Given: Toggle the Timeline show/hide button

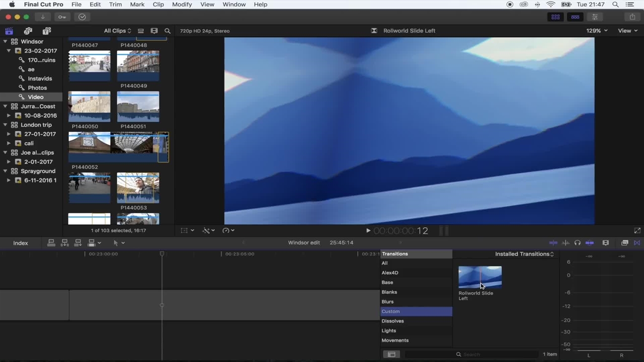Looking at the screenshot, I should (x=575, y=17).
